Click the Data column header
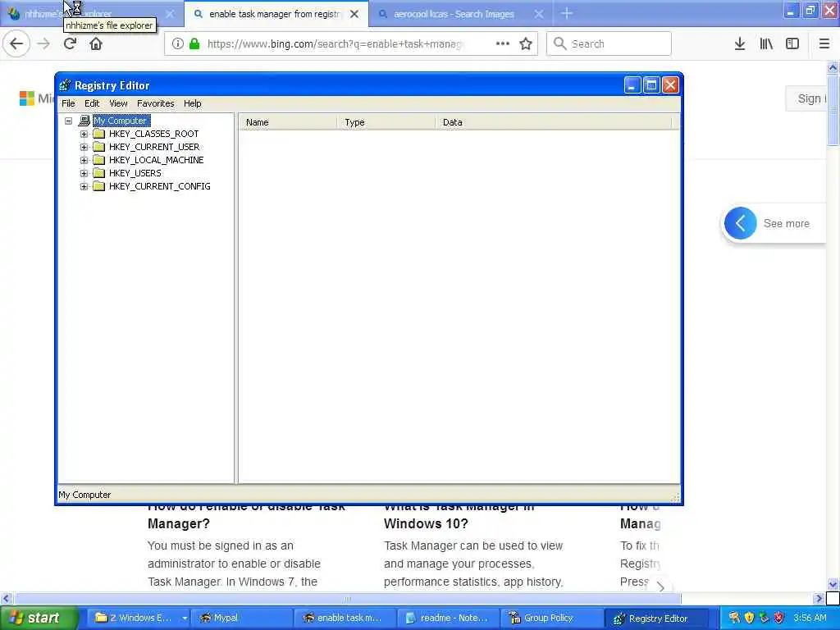The image size is (840, 630). point(554,122)
